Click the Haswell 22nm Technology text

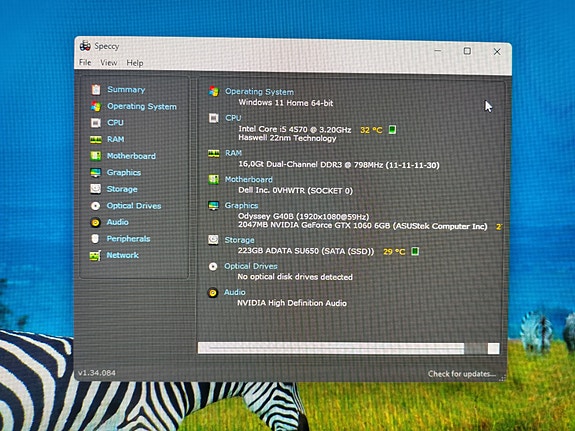pos(287,138)
